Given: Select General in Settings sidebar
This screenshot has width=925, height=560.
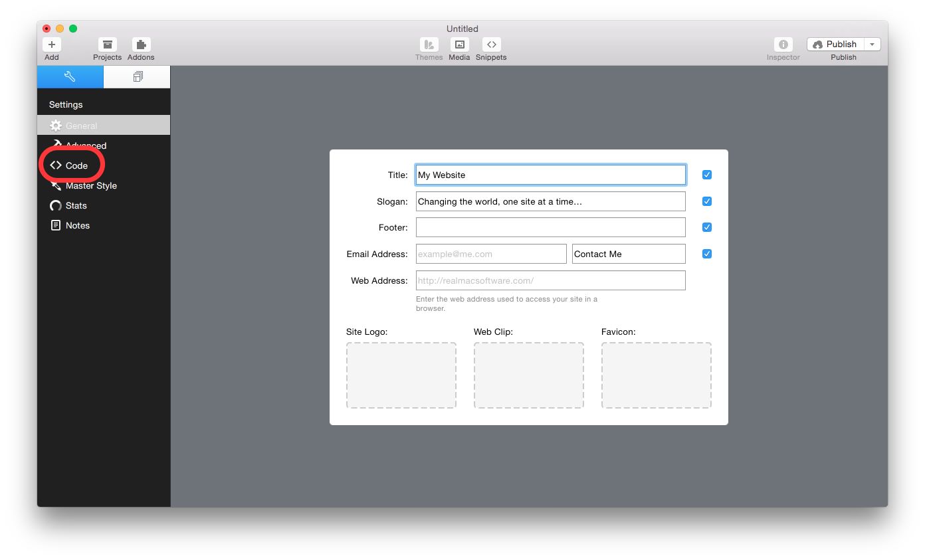Looking at the screenshot, I should (x=104, y=126).
